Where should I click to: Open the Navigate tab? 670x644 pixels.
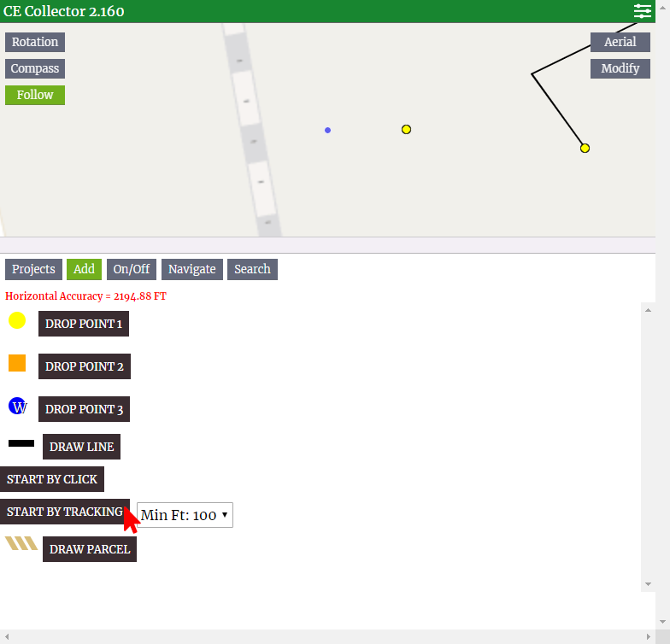click(191, 269)
